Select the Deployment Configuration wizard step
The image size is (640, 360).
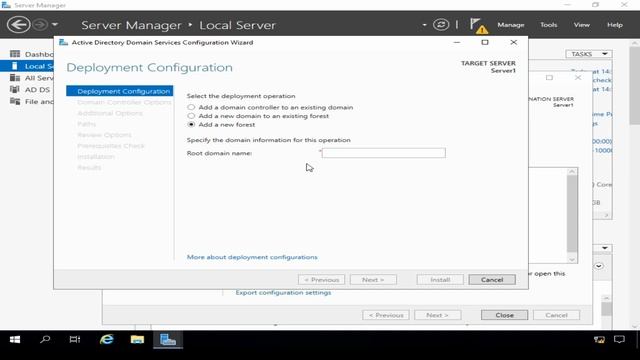coord(120,91)
